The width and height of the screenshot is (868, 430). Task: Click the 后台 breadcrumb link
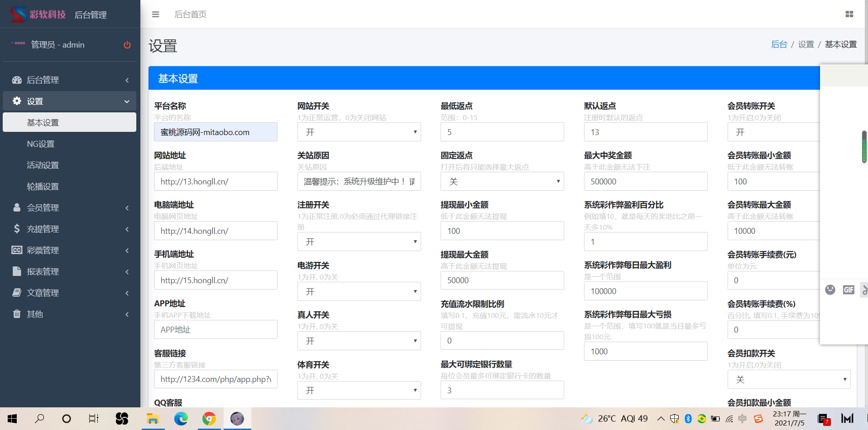(779, 44)
